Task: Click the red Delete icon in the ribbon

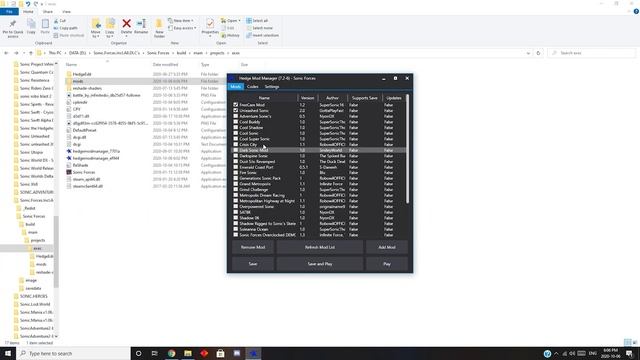Action: [127, 27]
